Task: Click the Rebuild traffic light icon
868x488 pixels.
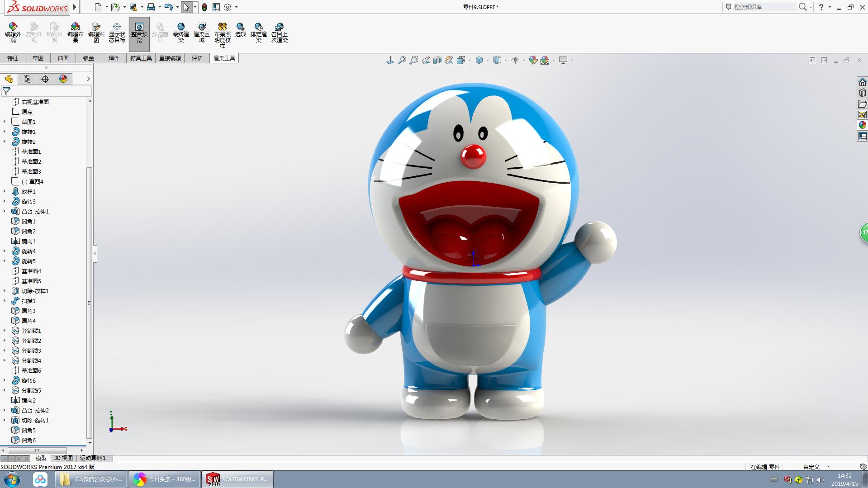Action: click(204, 7)
